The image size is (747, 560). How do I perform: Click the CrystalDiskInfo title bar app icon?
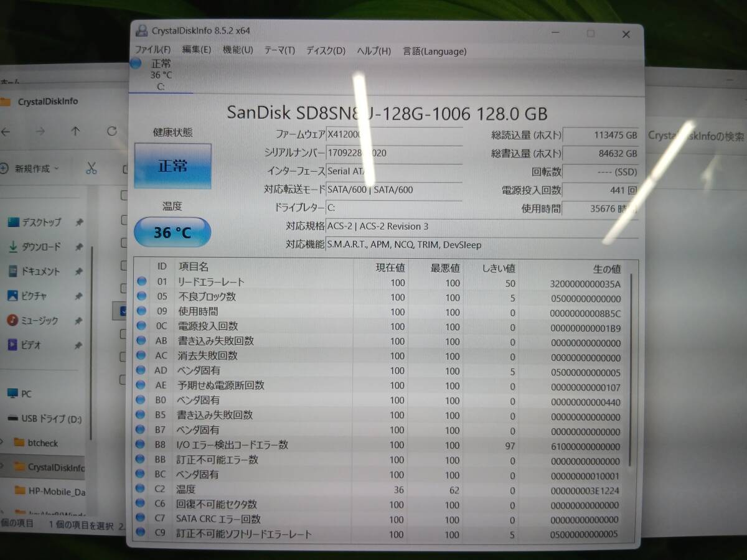(x=141, y=30)
